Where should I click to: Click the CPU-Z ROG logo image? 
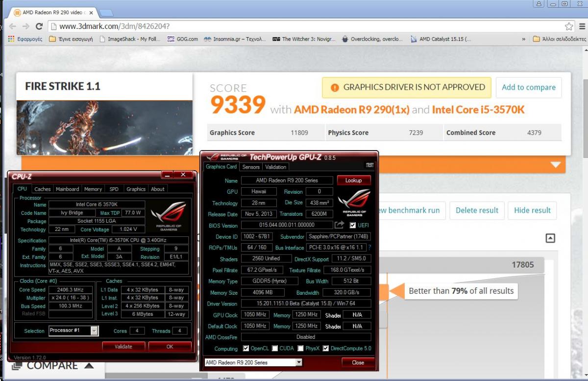click(x=168, y=217)
